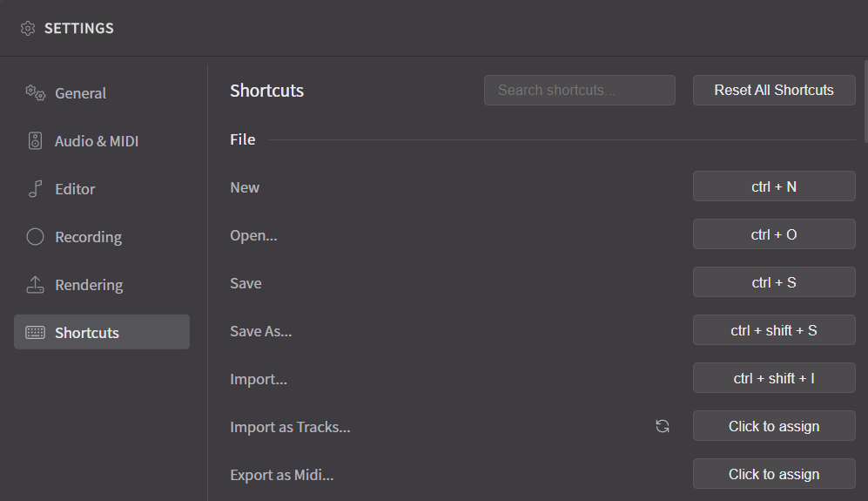Click the "Import as Tracks..." label
Screen dimensions: 868x501
290,427
